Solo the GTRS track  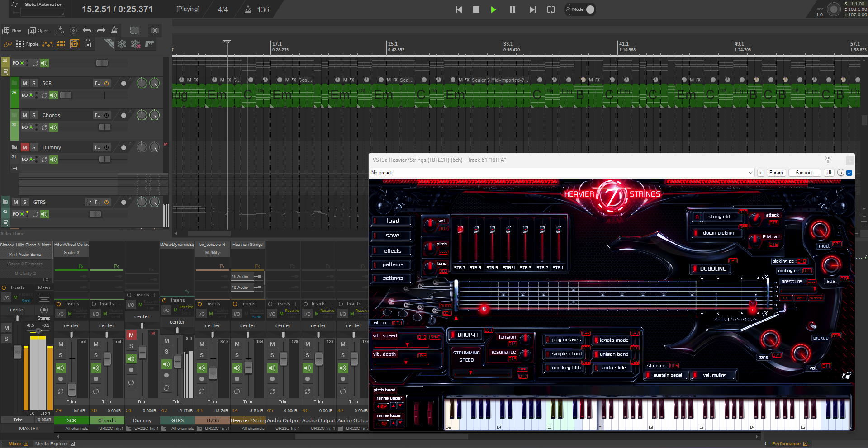click(25, 202)
